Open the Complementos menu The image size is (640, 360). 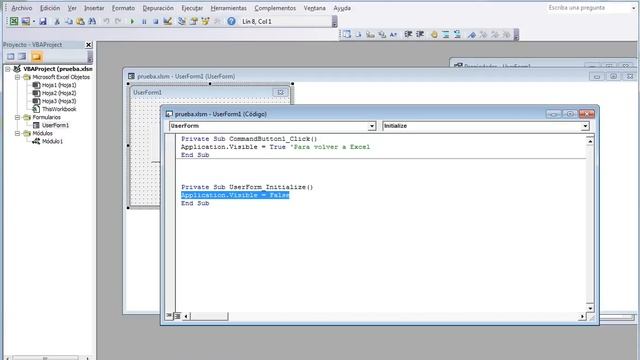[275, 8]
